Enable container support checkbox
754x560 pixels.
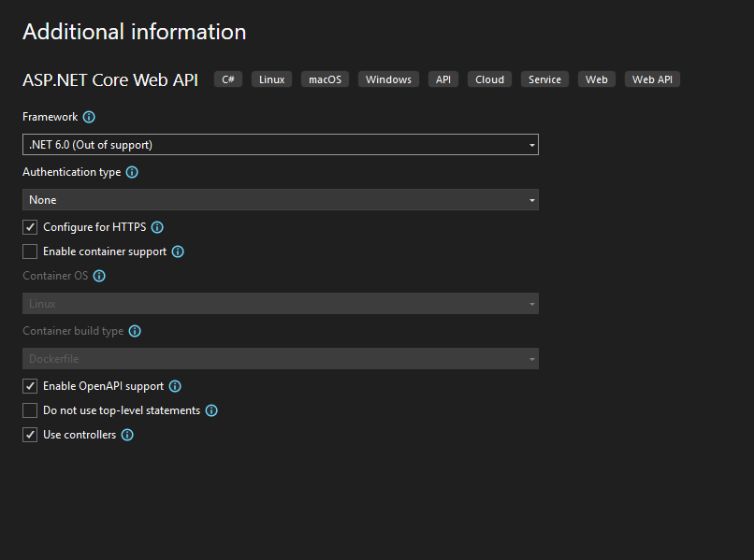point(30,251)
